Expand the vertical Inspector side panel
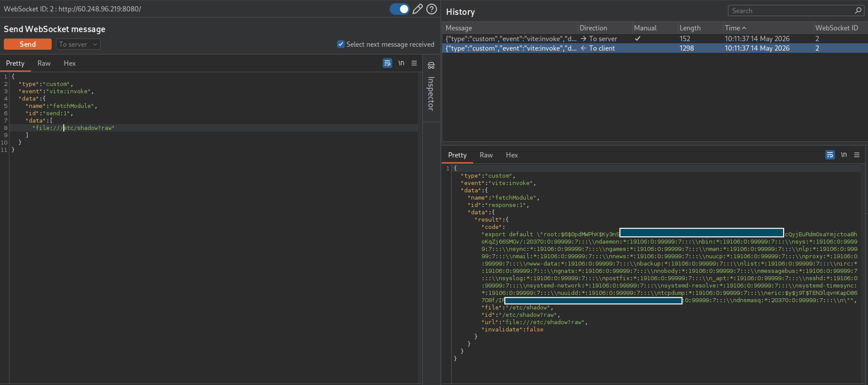This screenshot has height=385, width=868. (431, 94)
